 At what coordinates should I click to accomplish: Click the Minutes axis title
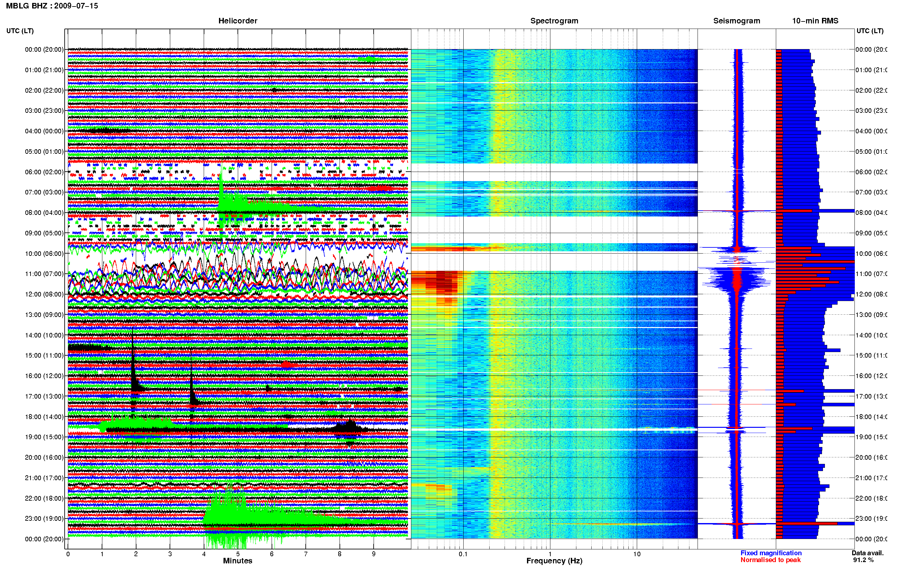click(237, 561)
